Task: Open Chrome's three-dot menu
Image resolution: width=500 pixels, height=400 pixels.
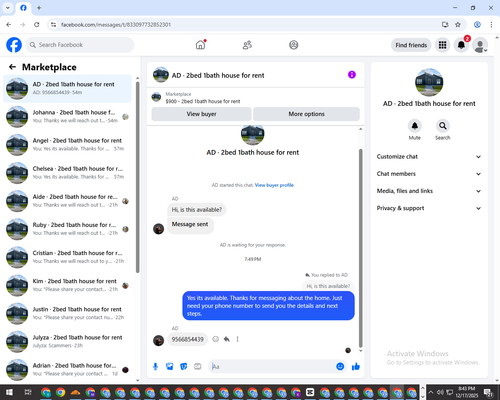Action: [491, 25]
